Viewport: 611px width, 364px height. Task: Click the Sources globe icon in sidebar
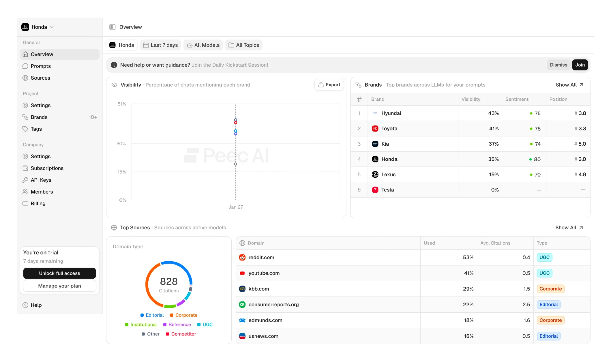[25, 78]
